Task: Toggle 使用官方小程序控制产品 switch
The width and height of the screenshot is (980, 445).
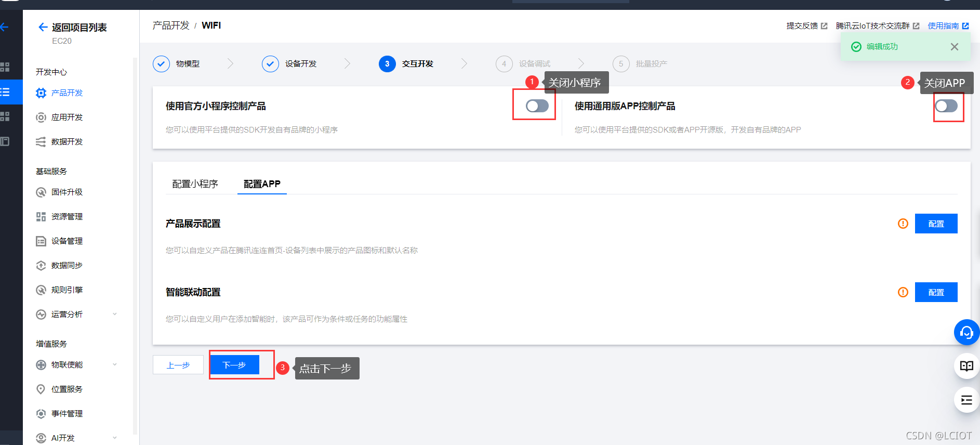Action: 537,106
